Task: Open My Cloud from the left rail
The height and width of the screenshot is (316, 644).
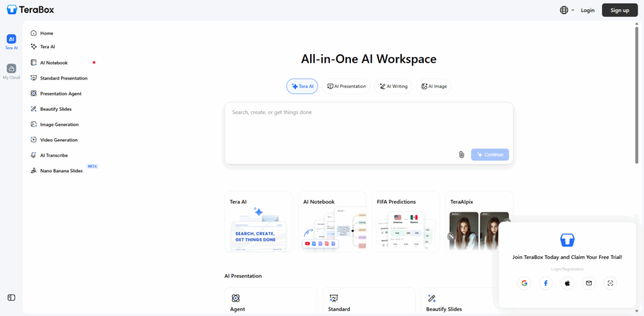Action: (x=11, y=72)
